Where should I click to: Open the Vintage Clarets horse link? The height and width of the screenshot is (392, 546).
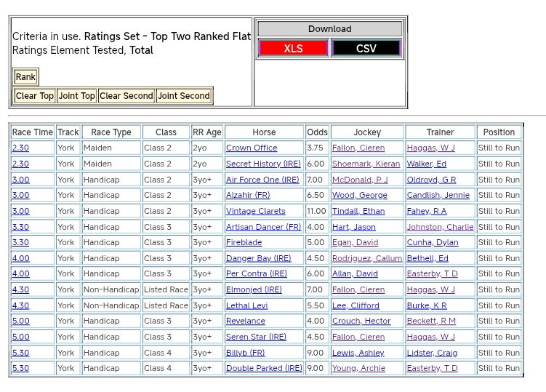coord(256,212)
